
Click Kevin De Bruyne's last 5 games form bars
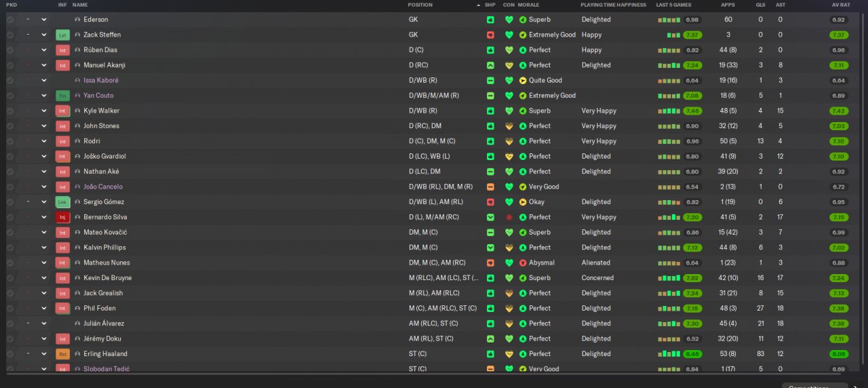coord(668,278)
